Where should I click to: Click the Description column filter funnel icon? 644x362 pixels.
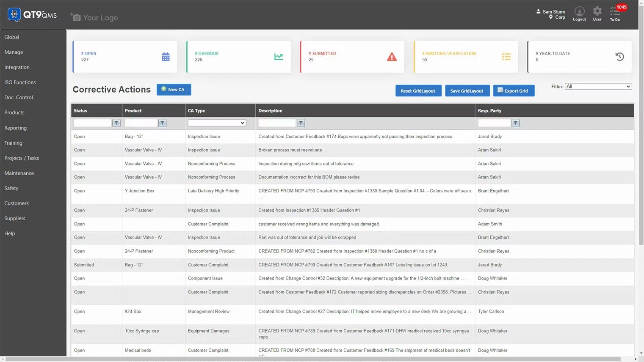pyautogui.click(x=301, y=123)
